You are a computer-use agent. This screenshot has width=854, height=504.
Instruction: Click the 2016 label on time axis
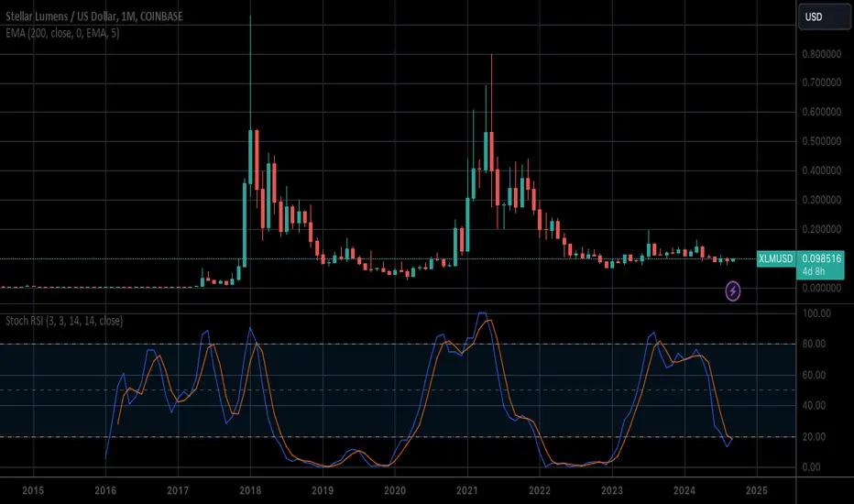[x=105, y=490]
